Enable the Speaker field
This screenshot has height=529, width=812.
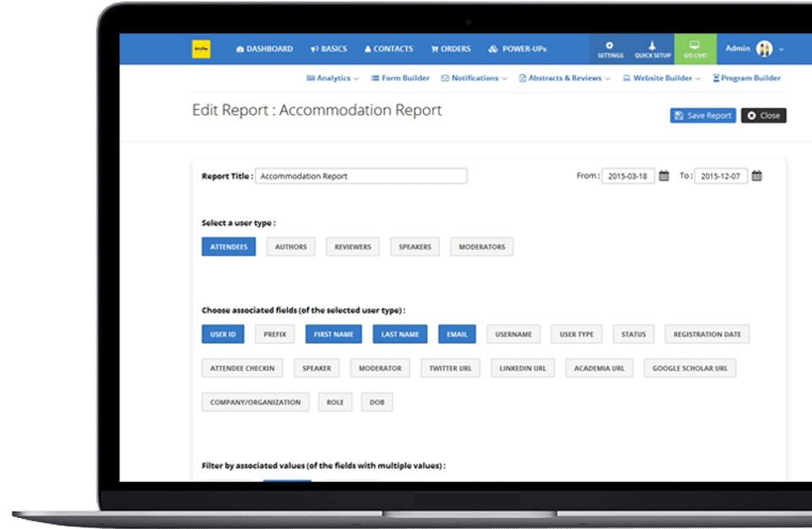pyautogui.click(x=316, y=368)
